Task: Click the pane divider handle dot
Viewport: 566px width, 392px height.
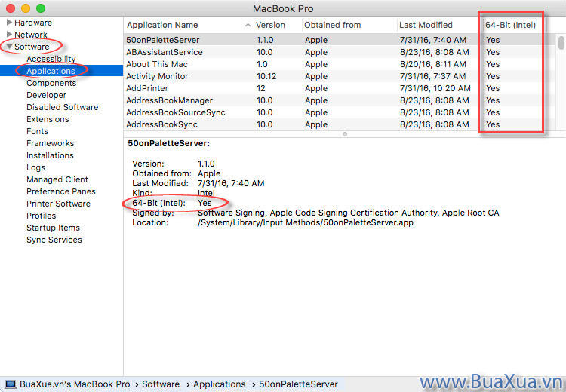Action: click(x=345, y=134)
